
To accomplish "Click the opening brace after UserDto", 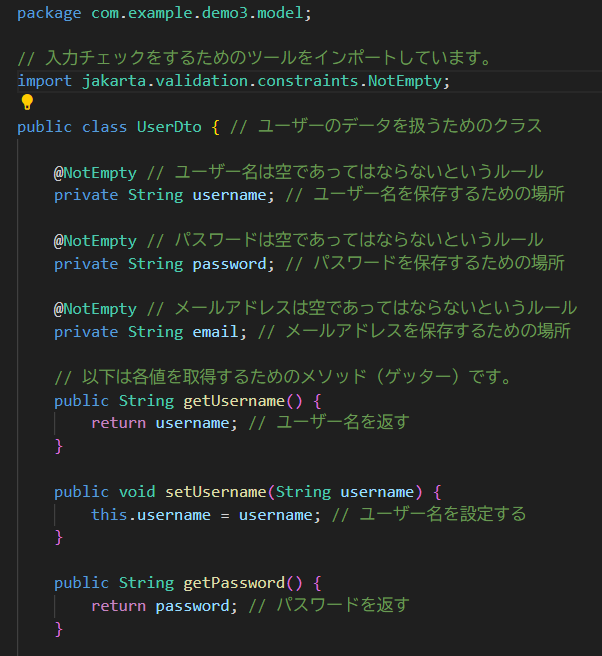I will [x=215, y=126].
